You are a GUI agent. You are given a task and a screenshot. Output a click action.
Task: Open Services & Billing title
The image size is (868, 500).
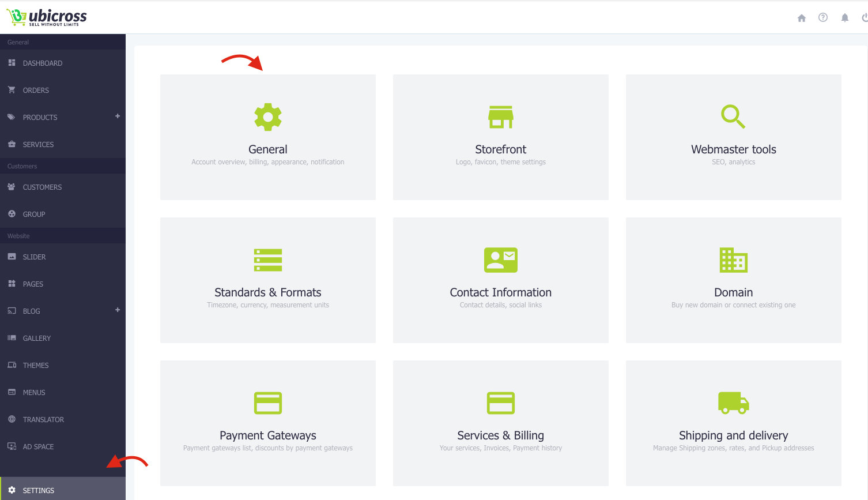point(501,435)
